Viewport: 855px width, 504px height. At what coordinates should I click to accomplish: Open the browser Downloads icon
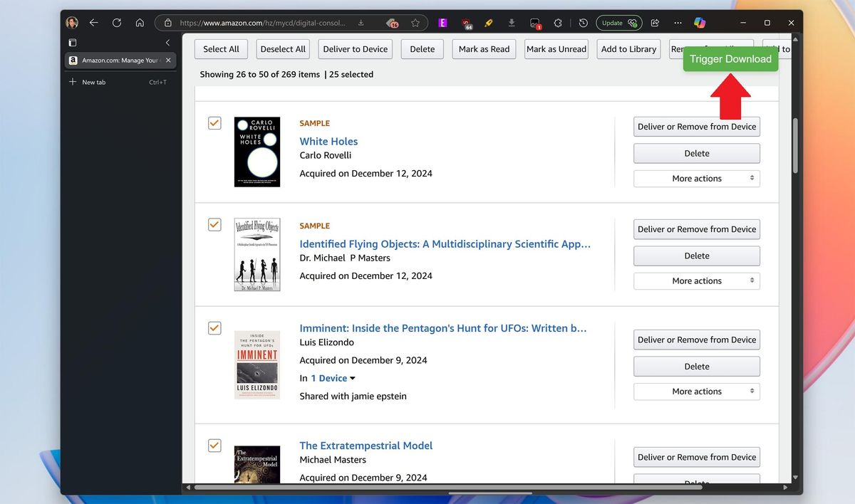pyautogui.click(x=512, y=23)
